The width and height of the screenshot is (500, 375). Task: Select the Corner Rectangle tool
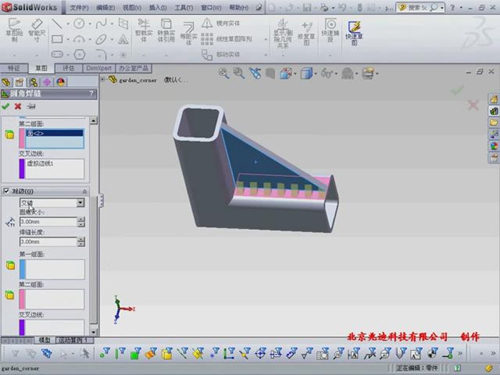[57, 39]
